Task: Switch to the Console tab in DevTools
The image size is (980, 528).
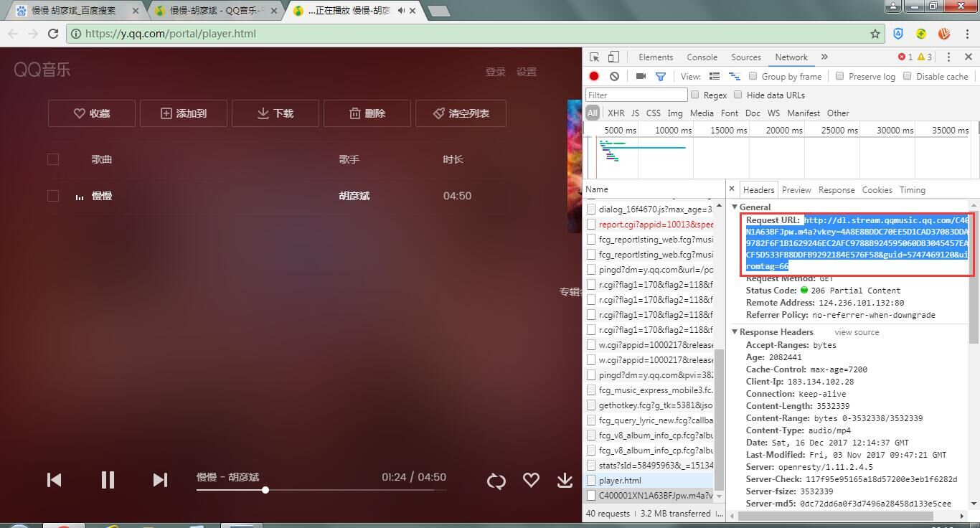Action: tap(702, 57)
